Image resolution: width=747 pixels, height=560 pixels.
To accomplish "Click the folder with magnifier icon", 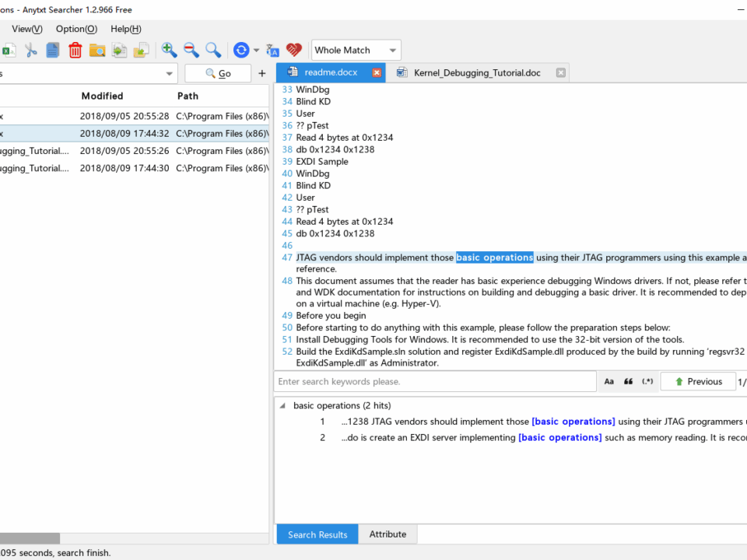I will point(97,51).
